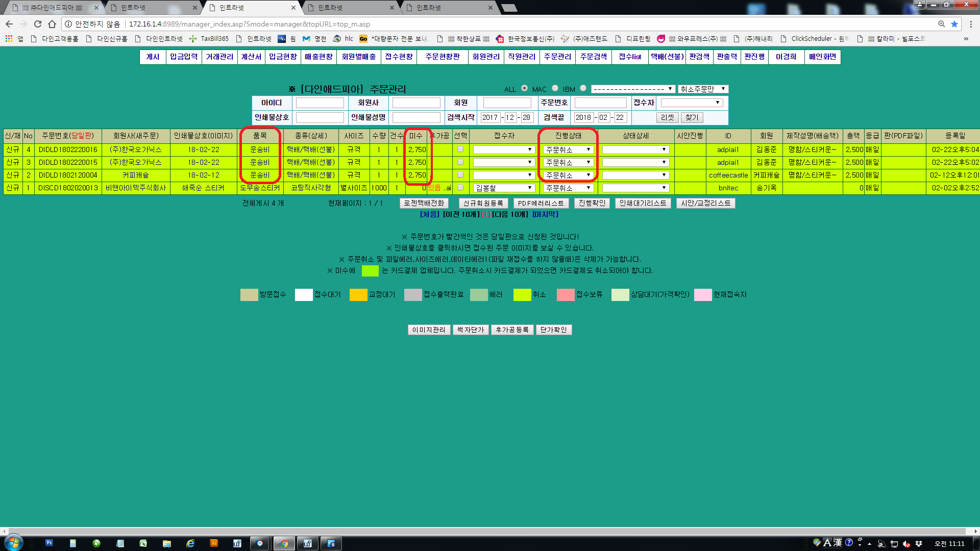
Task: Reload the page with refresh icon
Action: pos(38,24)
